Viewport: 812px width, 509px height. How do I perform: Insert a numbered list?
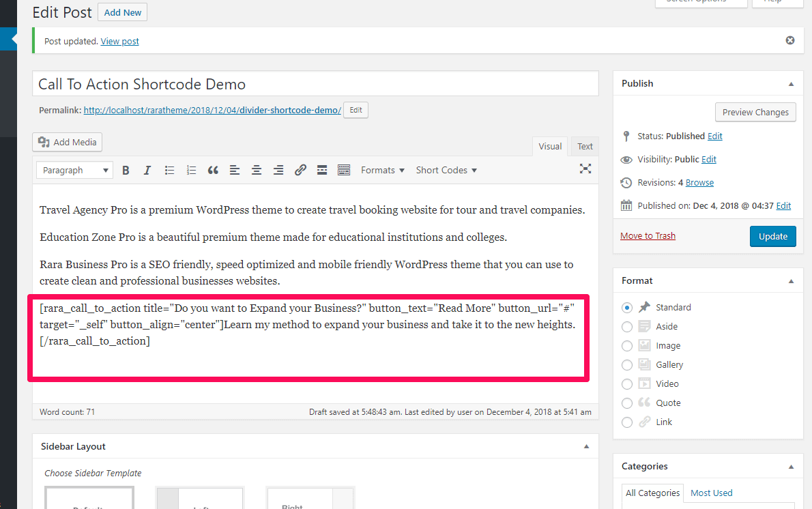pos(191,171)
